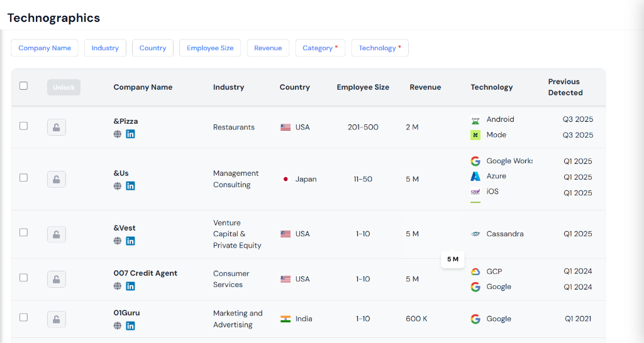Click the Mode technology icon in &Pizza row

[475, 135]
